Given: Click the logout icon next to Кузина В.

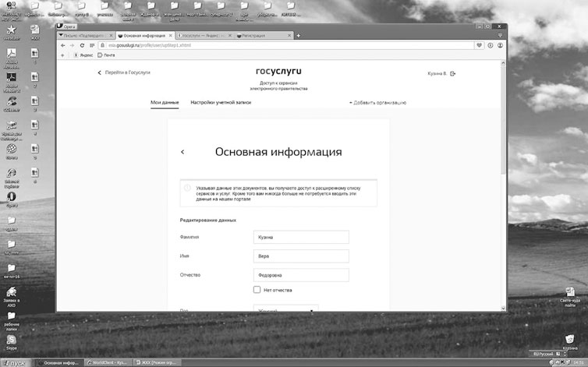Looking at the screenshot, I should point(453,73).
